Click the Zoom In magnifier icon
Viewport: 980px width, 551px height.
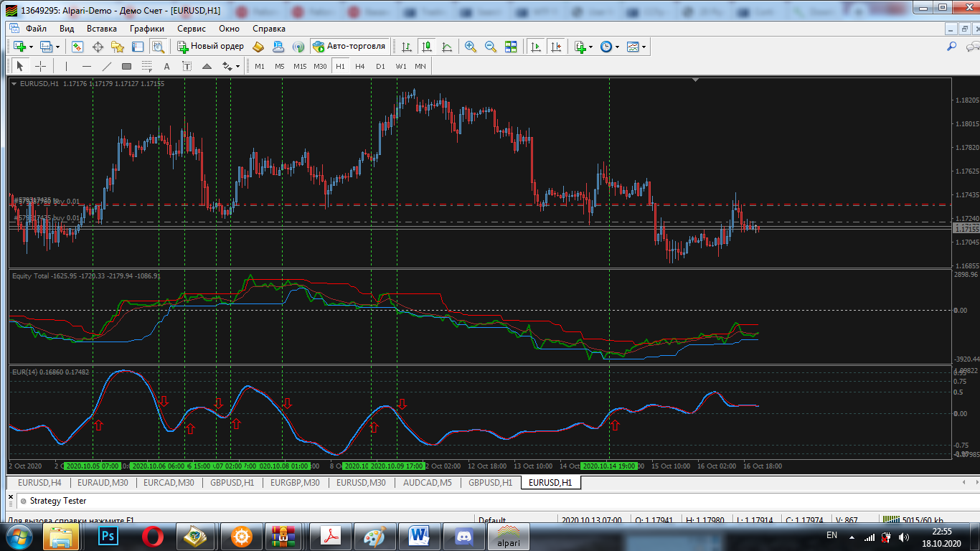point(471,47)
